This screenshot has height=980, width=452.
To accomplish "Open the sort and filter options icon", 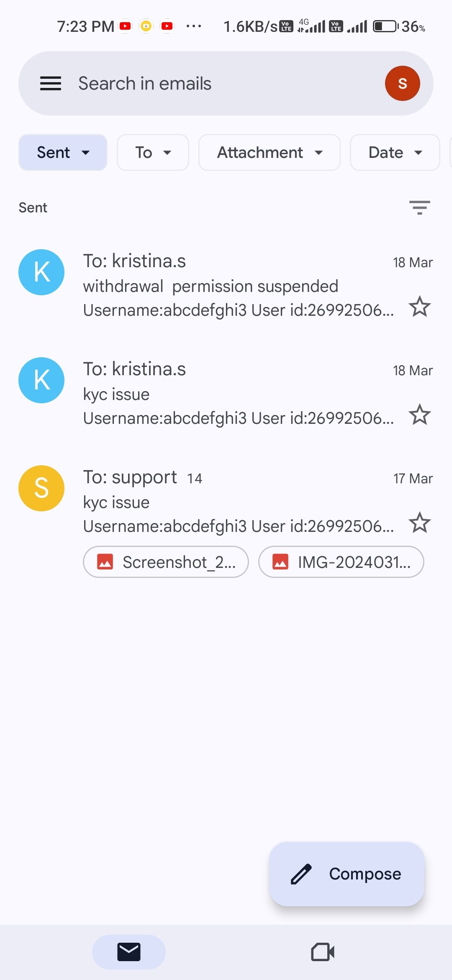I will pos(419,207).
